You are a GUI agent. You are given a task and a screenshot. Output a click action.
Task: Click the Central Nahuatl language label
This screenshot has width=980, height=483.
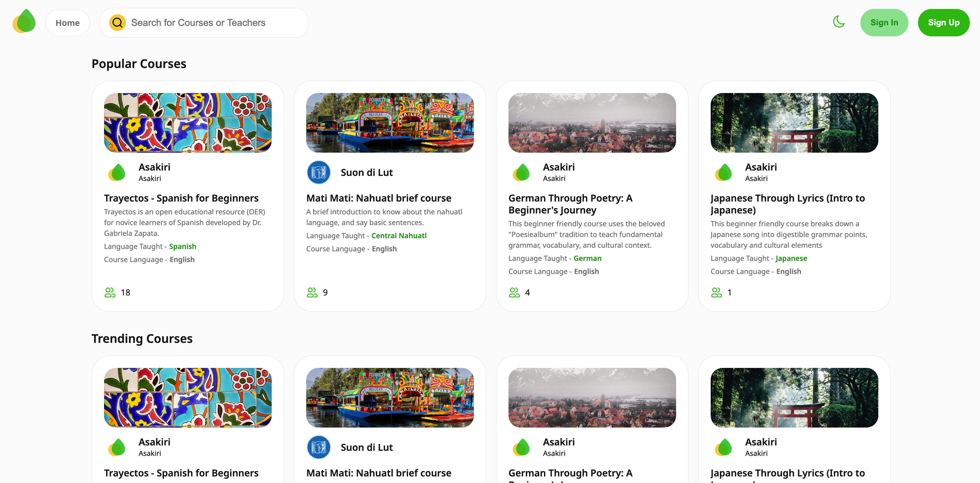click(x=399, y=236)
